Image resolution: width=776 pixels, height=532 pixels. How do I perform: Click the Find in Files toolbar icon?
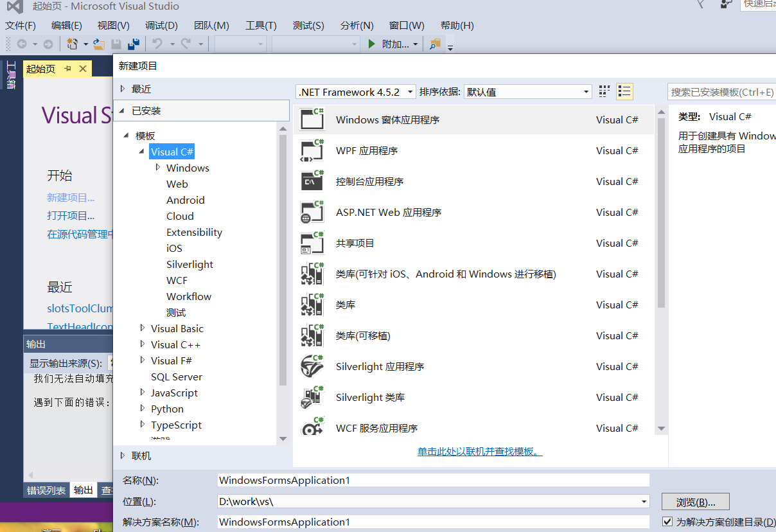435,44
